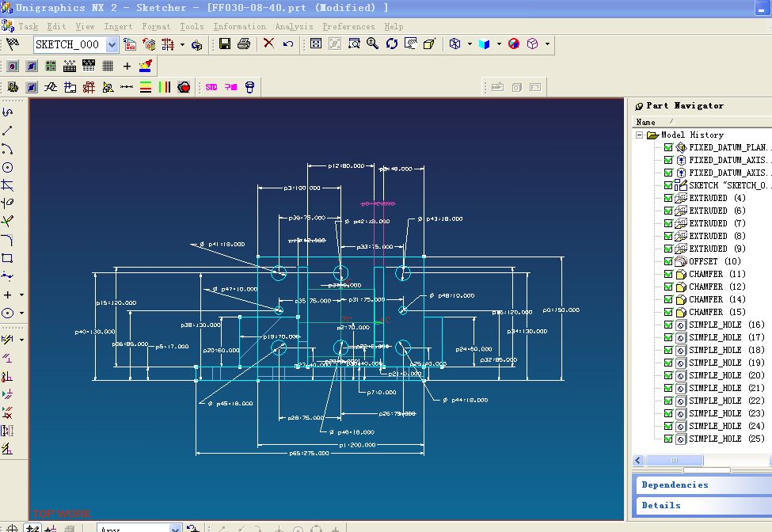Image resolution: width=772 pixels, height=532 pixels.
Task: Open the dropdown arrow next to the grid icon
Action: (x=182, y=44)
